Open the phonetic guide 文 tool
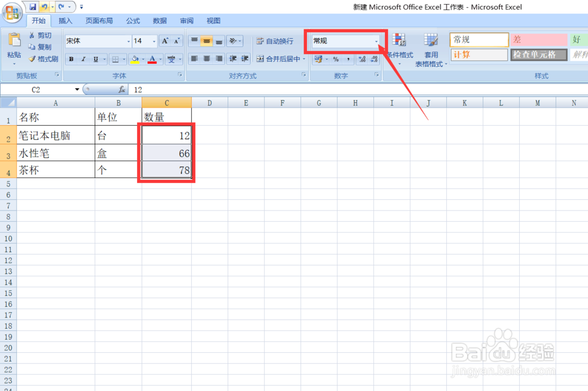This screenshot has width=588, height=391. (x=171, y=59)
